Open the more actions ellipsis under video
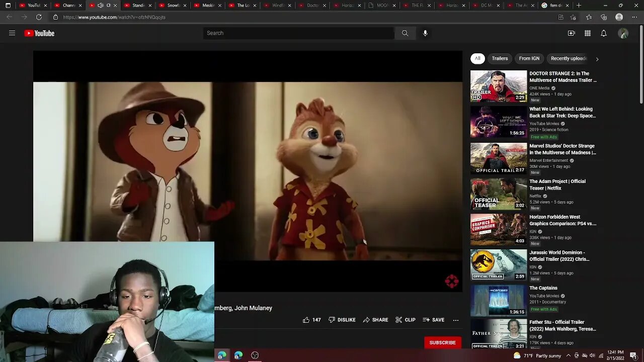Viewport: 644px width, 362px height. click(456, 320)
